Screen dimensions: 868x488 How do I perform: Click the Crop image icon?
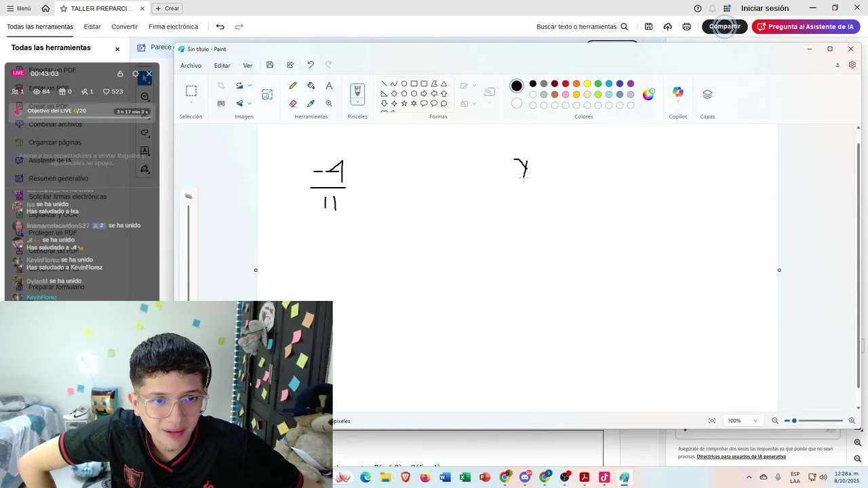click(221, 86)
